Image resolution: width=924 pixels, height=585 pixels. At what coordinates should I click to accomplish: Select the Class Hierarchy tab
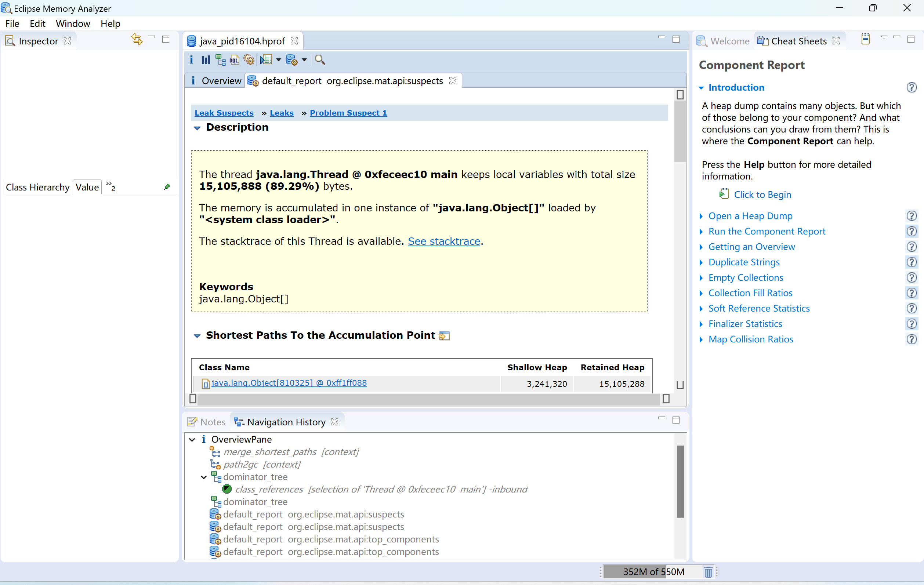pyautogui.click(x=37, y=187)
